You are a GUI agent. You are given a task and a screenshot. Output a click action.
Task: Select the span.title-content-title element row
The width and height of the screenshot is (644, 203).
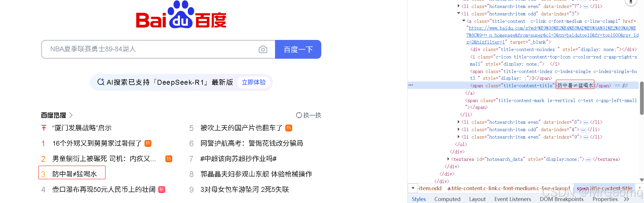pyautogui.click(x=523, y=85)
